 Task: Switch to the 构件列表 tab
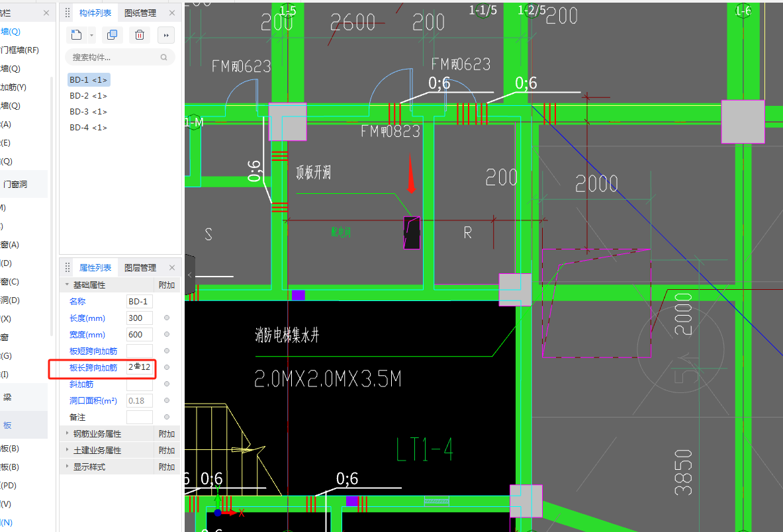coord(95,13)
